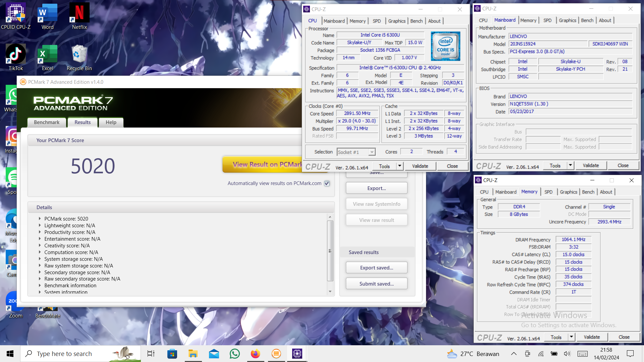Image resolution: width=644 pixels, height=362 pixels.
Task: Open the Zoom desktop shortcut
Action: pos(16,305)
